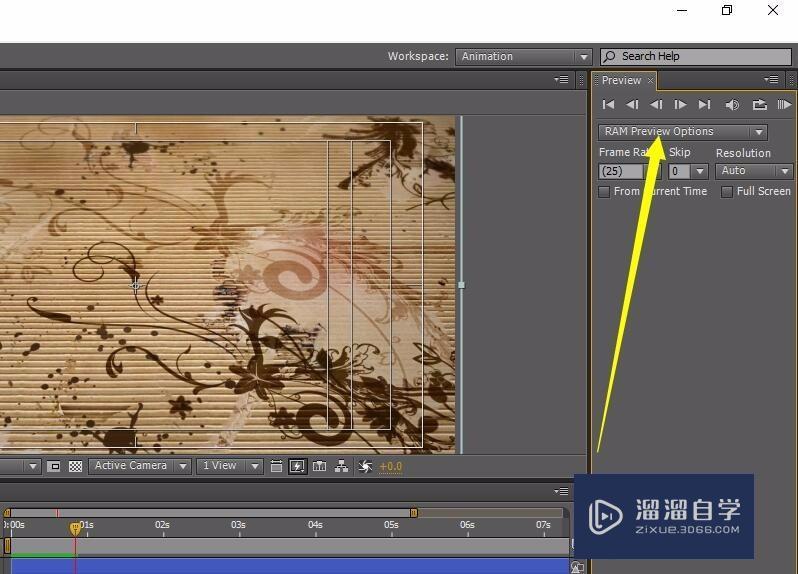Screen dimensions: 798x574
Task: Step forward one frame in Preview
Action: (x=680, y=104)
